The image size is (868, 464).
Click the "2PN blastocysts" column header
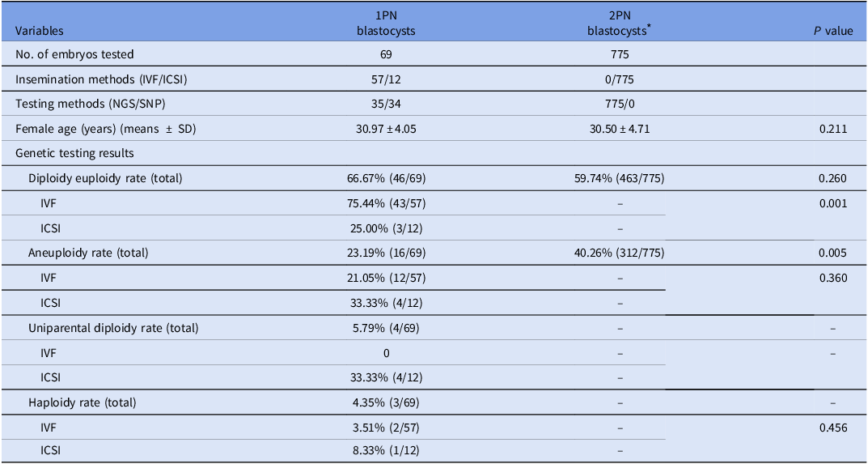617,23
